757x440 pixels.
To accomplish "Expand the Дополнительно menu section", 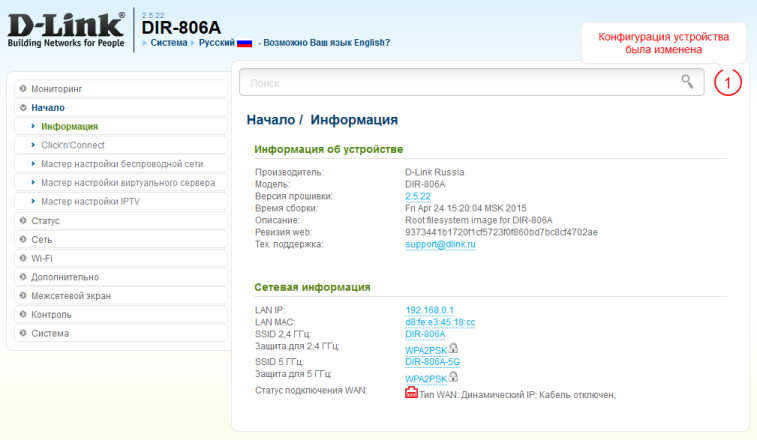I will coord(121,277).
